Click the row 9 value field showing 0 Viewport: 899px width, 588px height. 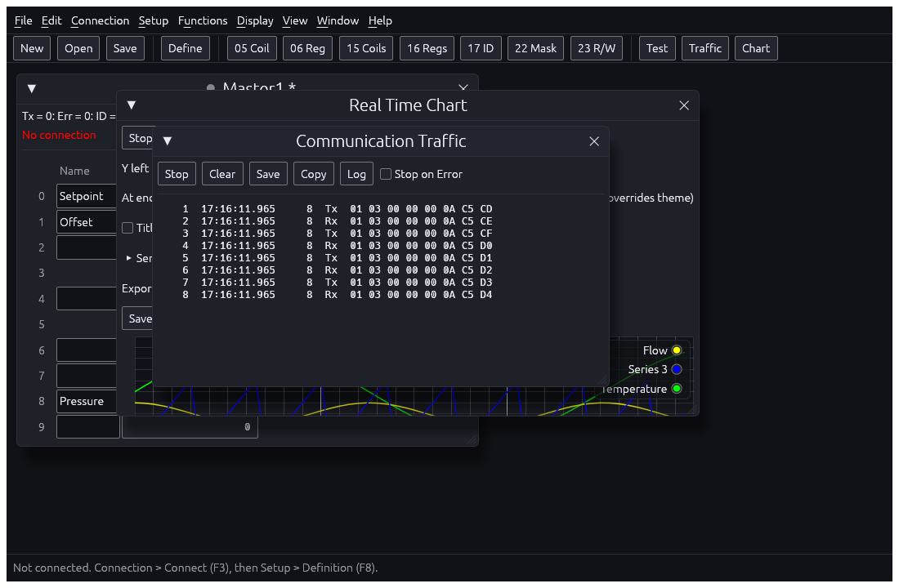click(x=190, y=427)
